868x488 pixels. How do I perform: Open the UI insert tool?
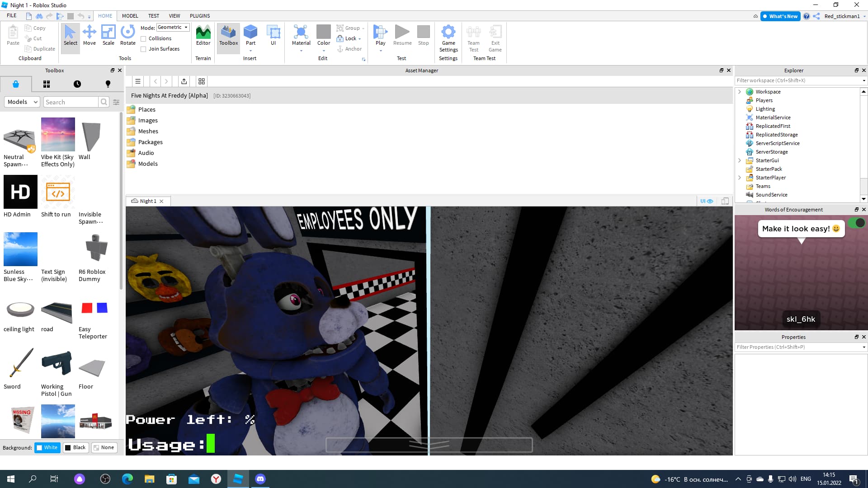(273, 35)
